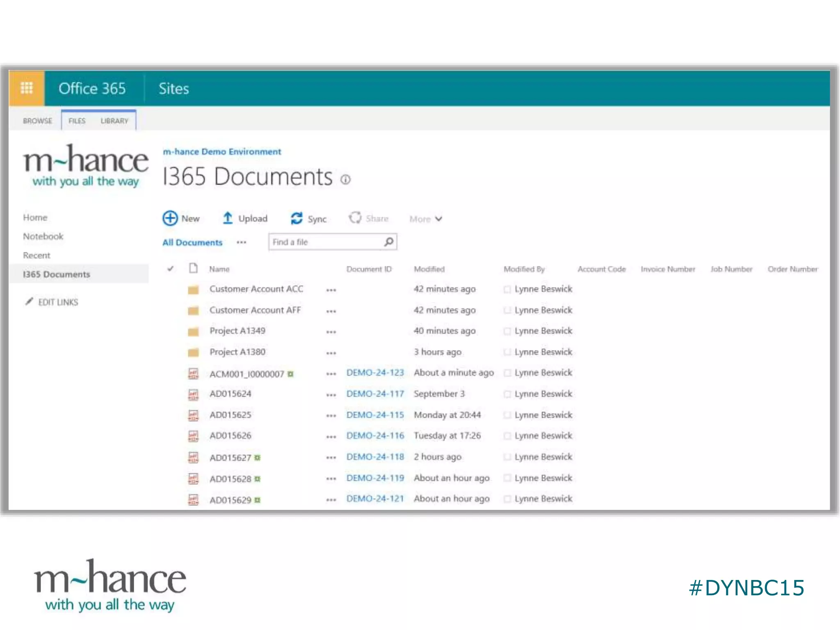This screenshot has width=840, height=630.
Task: Open the Office 365 app launcher waffle
Action: coord(27,88)
